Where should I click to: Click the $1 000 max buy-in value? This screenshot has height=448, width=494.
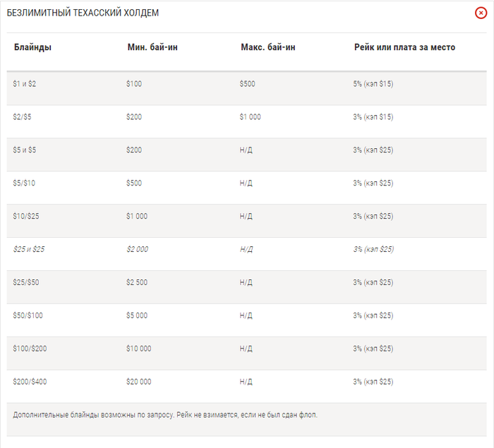click(250, 117)
